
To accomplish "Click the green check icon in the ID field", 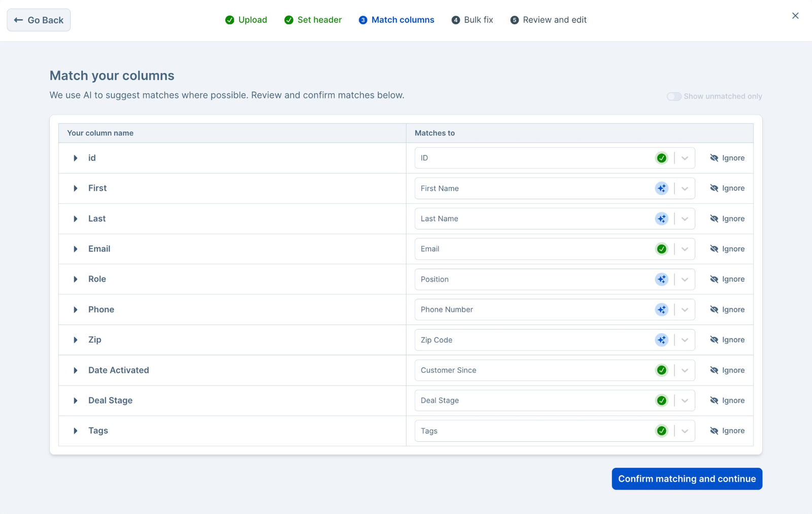I will (x=661, y=158).
